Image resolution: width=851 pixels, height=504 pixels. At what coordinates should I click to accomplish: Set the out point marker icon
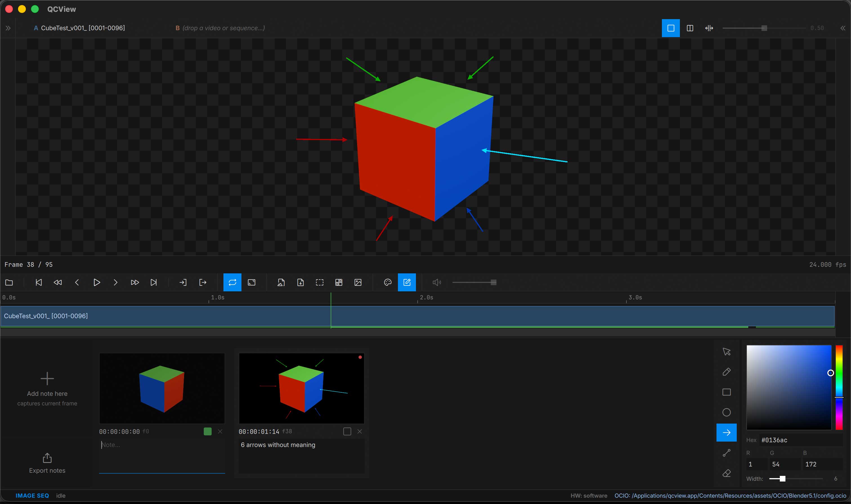[202, 283]
